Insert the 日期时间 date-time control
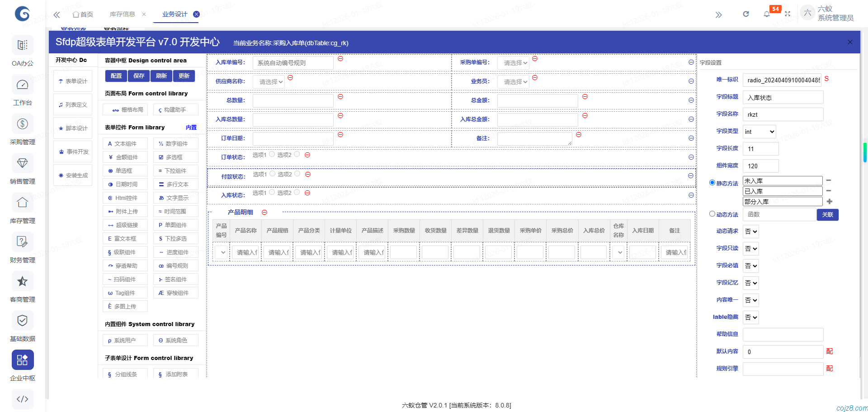Image resolution: width=868 pixels, height=412 pixels. [125, 184]
